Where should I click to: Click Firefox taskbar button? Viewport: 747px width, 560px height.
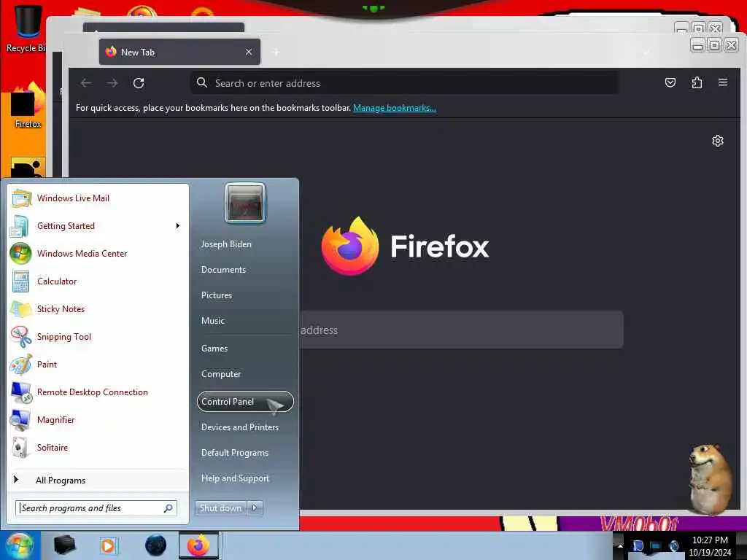tap(198, 545)
